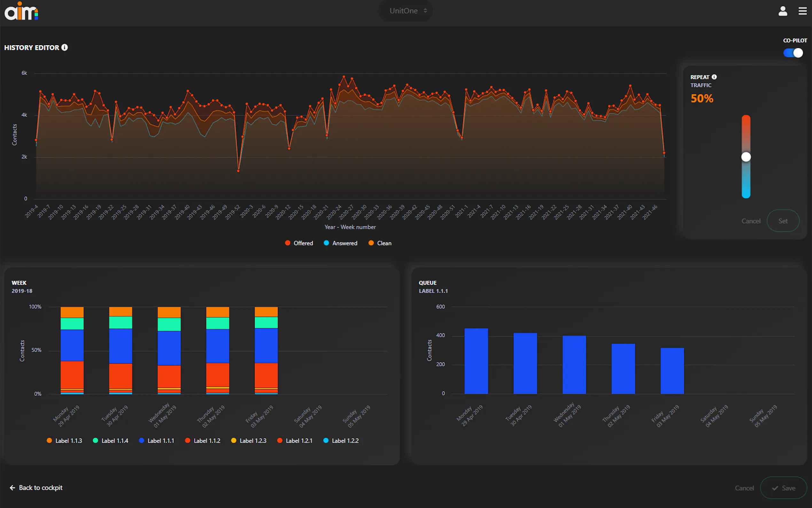
Task: Hide the Answered series in legend
Action: click(x=340, y=243)
